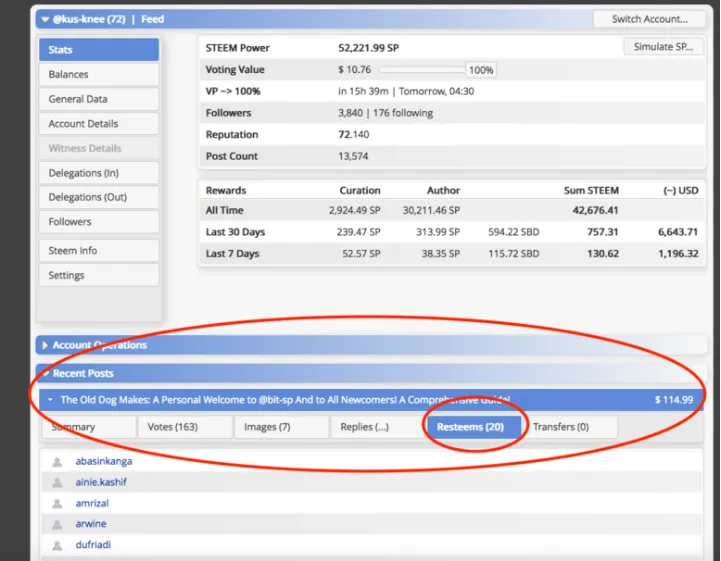Open Account Details in the sidebar
The width and height of the screenshot is (721, 561).
[99, 124]
